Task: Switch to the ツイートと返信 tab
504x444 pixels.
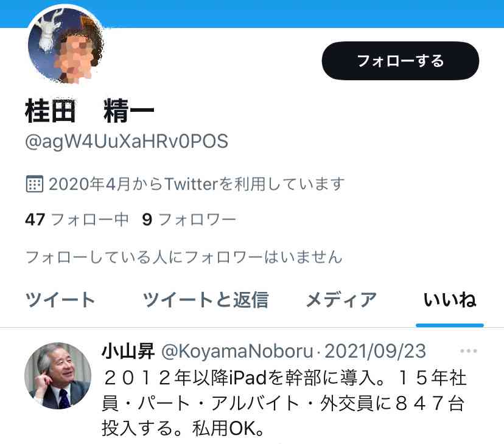Action: 205,299
